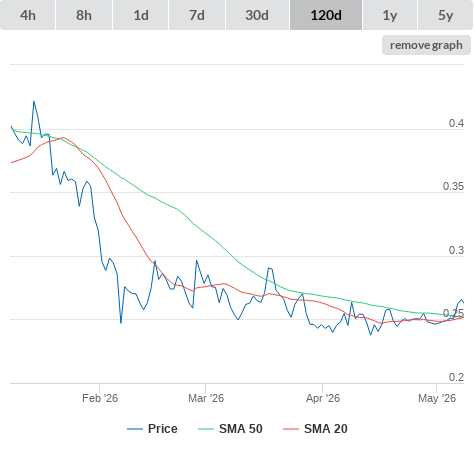Click the May '26 axis label
This screenshot has width=474, height=455.
point(437,398)
